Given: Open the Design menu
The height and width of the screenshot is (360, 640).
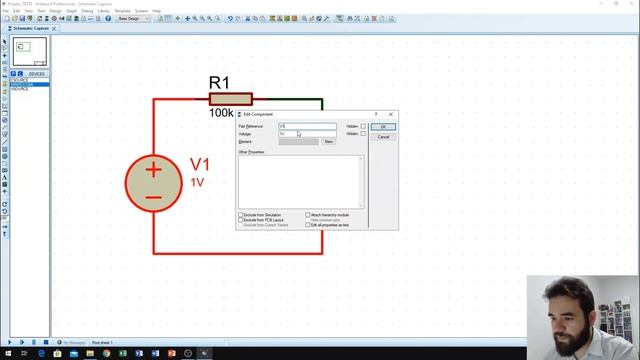Looking at the screenshot, I should (x=56, y=11).
